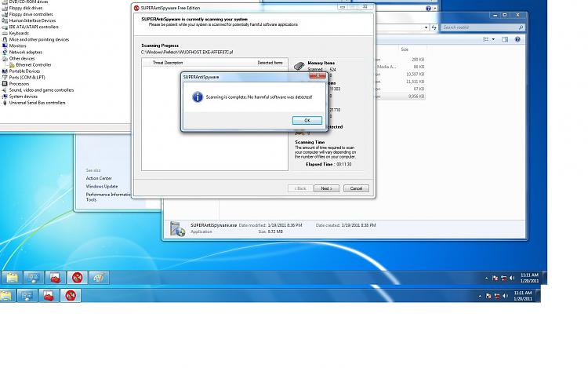588x368 pixels.
Task: Select the file row sized 290 KB
Action: (x=401, y=60)
